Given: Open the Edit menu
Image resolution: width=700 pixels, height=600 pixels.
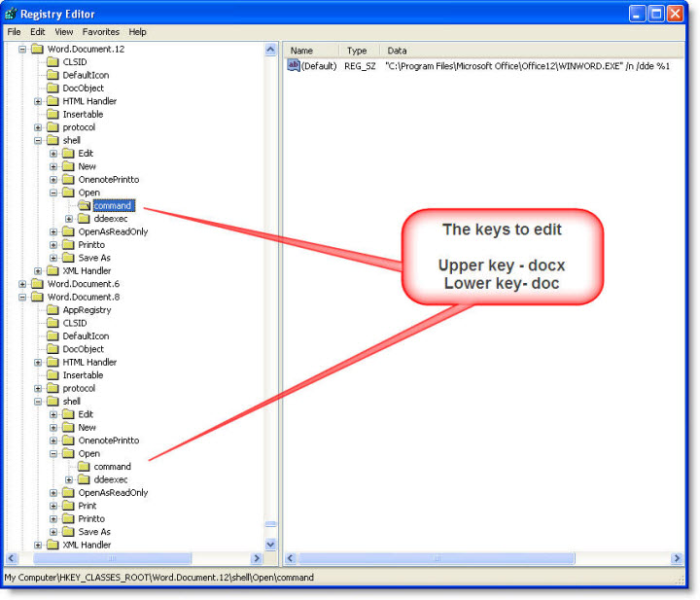Looking at the screenshot, I should tap(38, 32).
